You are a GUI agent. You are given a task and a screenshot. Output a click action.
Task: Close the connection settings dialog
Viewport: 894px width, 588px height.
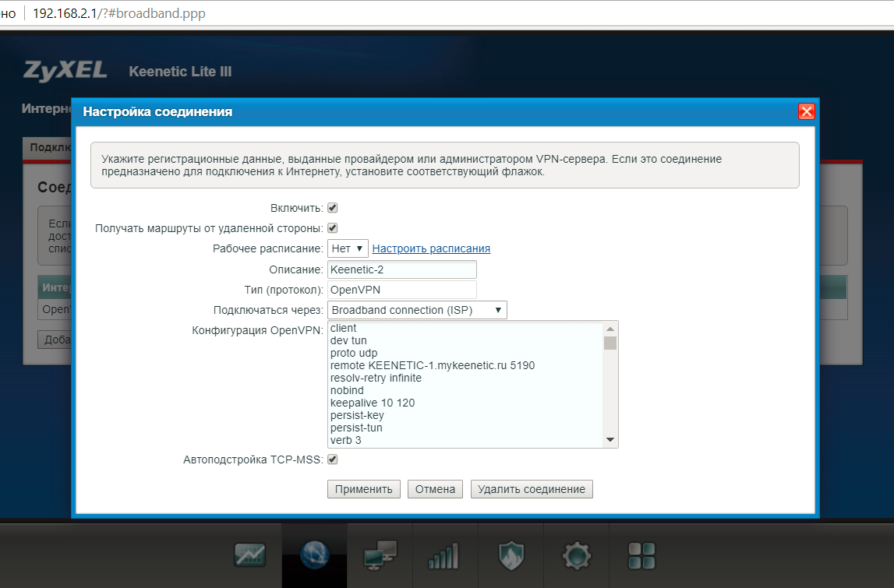(x=806, y=111)
